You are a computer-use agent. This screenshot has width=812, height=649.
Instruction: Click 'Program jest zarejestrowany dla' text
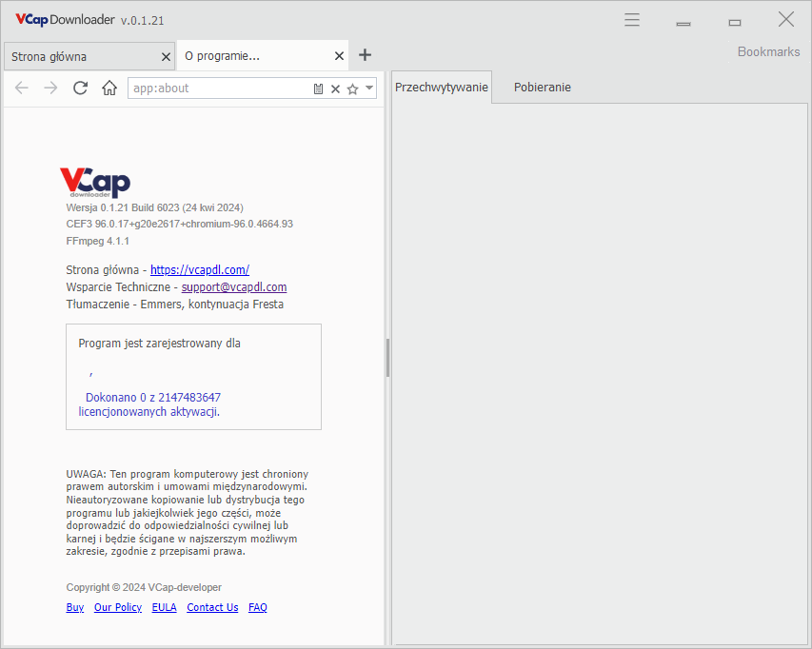coord(160,344)
